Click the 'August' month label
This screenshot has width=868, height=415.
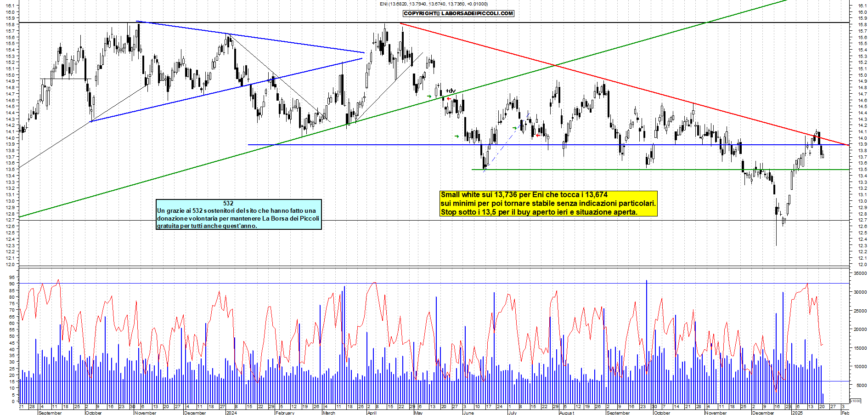pos(567,413)
